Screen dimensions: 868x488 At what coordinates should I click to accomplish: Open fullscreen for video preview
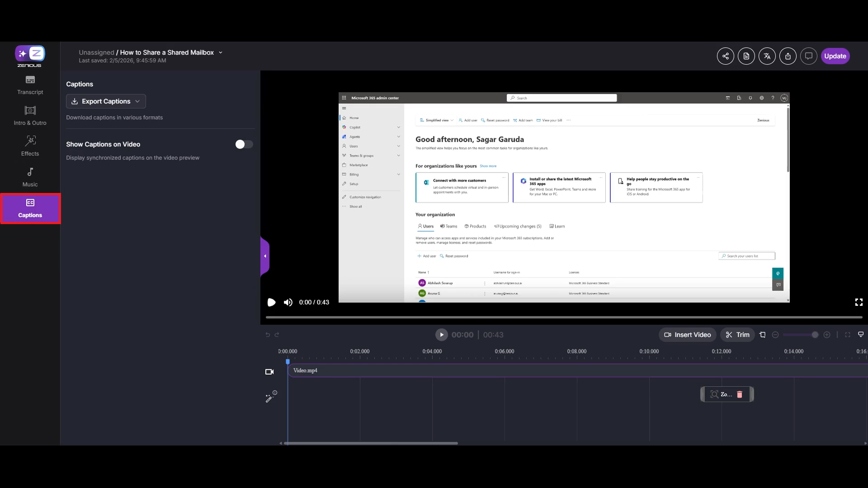(x=859, y=302)
